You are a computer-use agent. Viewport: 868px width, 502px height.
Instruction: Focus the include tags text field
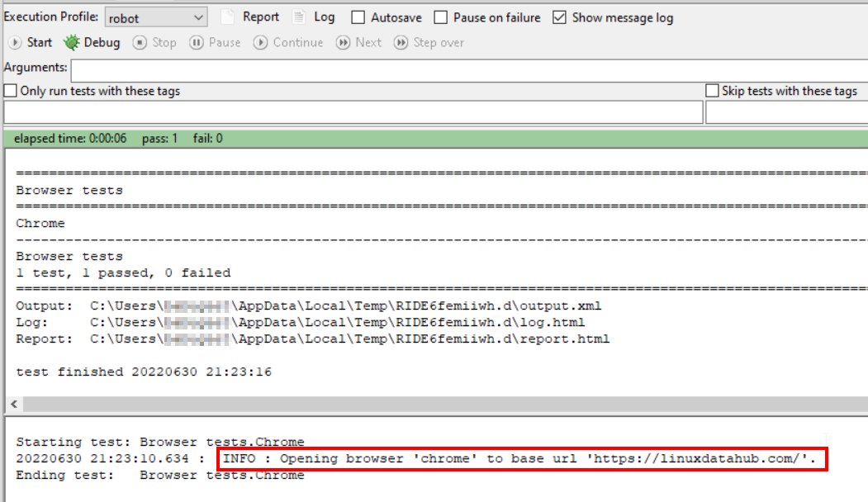coord(353,112)
